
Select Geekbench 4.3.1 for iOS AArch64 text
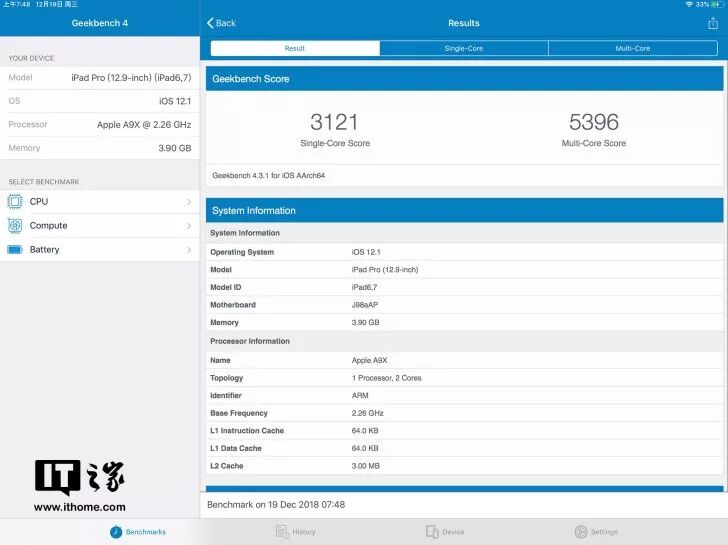(x=268, y=175)
